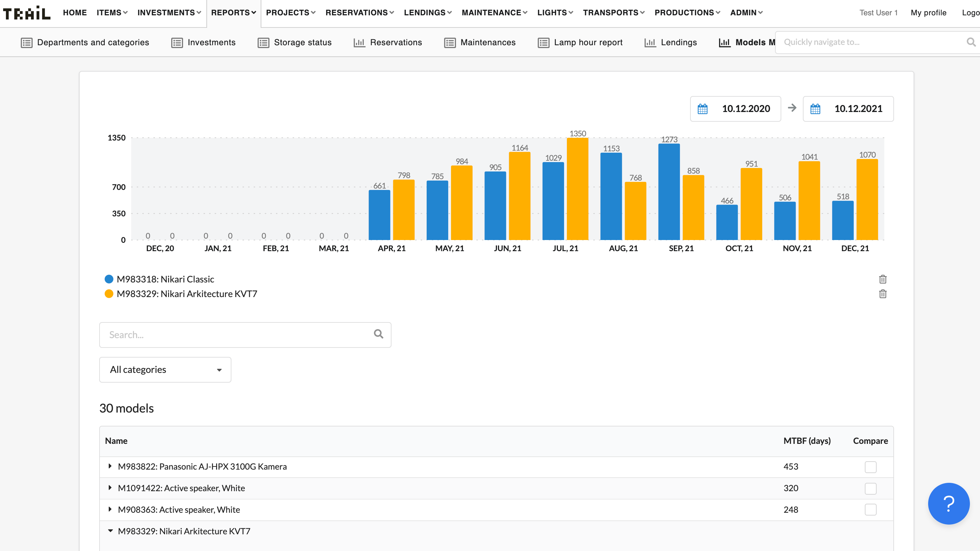
Task: Click the Reservations chart icon
Action: coord(359,42)
